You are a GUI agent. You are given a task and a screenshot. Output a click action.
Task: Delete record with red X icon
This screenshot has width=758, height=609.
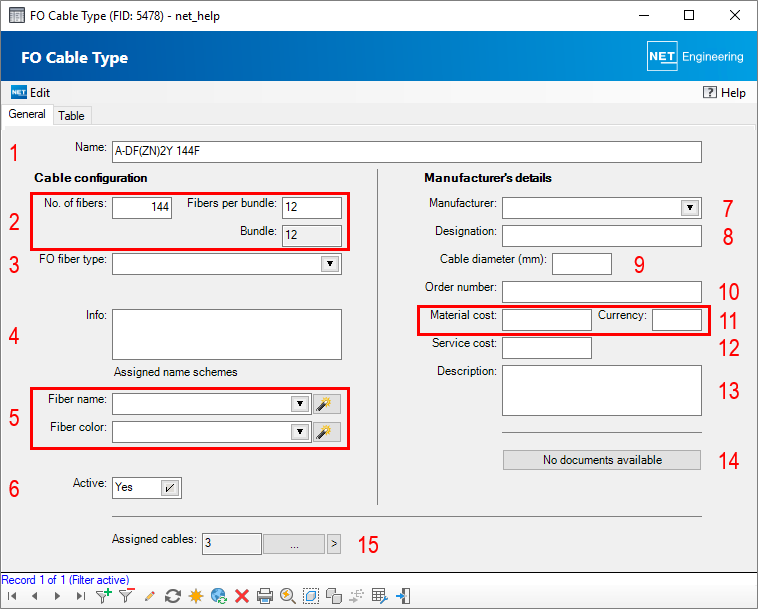click(x=242, y=596)
